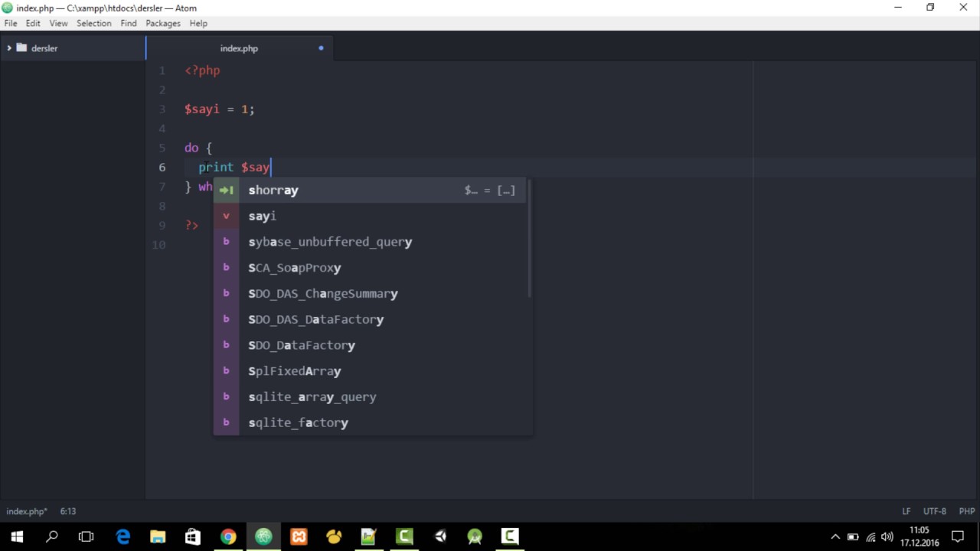980x551 pixels.
Task: Open Windows search from taskbar
Action: point(52,536)
